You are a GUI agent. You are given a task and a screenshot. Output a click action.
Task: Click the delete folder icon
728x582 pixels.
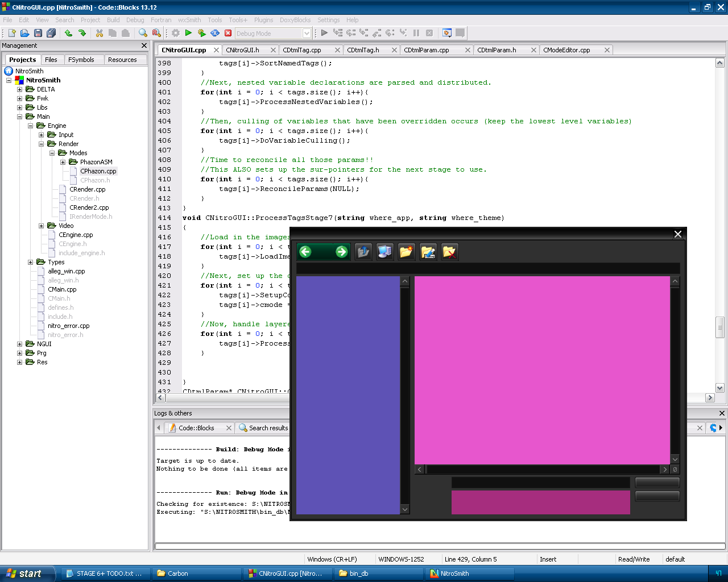coord(449,252)
